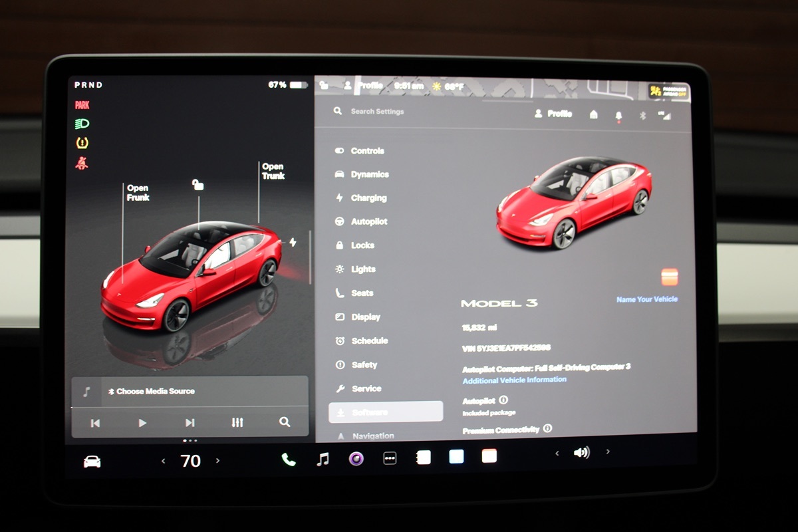Open the media equalizer settings icon
Viewport: 798px width, 532px height.
(x=237, y=422)
